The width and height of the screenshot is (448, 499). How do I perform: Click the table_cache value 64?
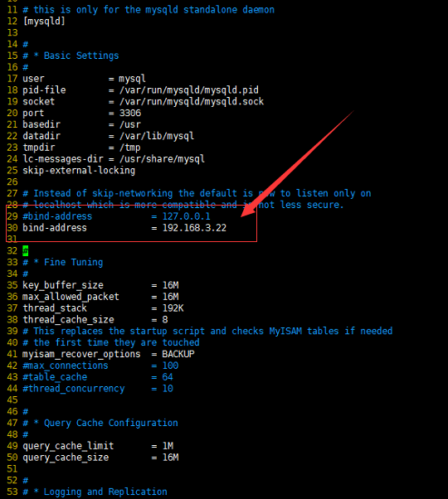pyautogui.click(x=168, y=377)
